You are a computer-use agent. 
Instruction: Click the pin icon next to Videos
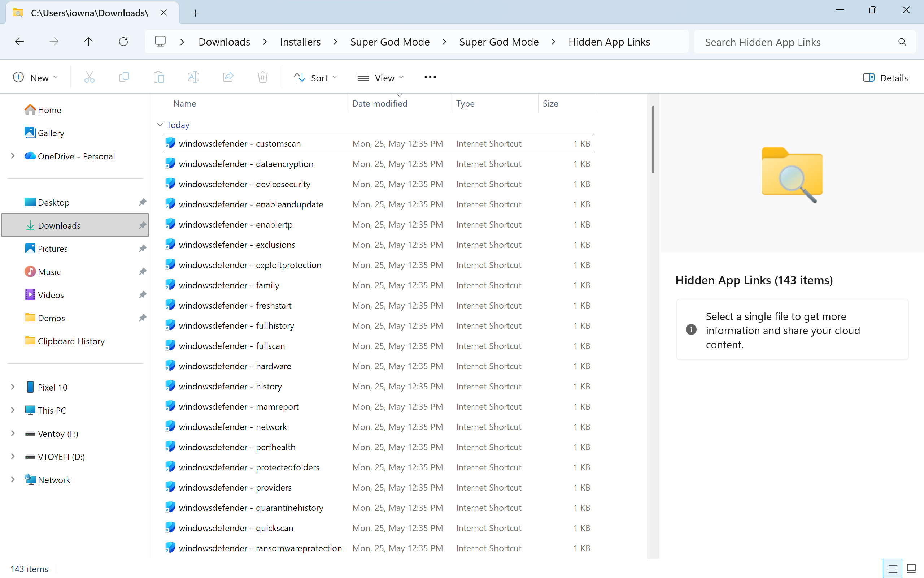point(143,295)
